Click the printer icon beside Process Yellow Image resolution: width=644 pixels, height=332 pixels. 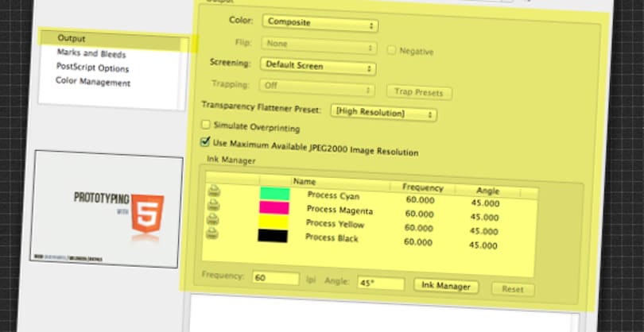click(x=213, y=218)
